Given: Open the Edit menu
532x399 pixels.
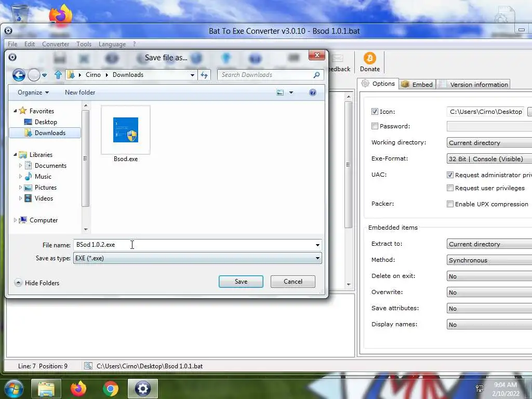Looking at the screenshot, I should (30, 44).
